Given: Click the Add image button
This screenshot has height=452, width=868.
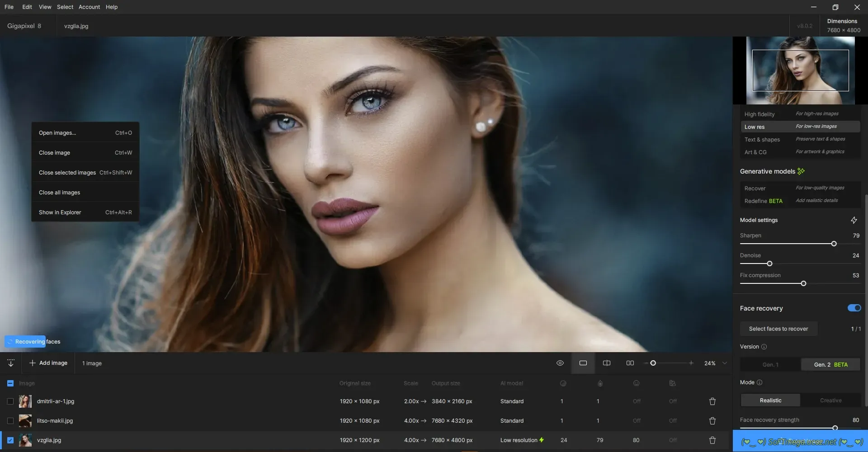Looking at the screenshot, I should 48,363.
